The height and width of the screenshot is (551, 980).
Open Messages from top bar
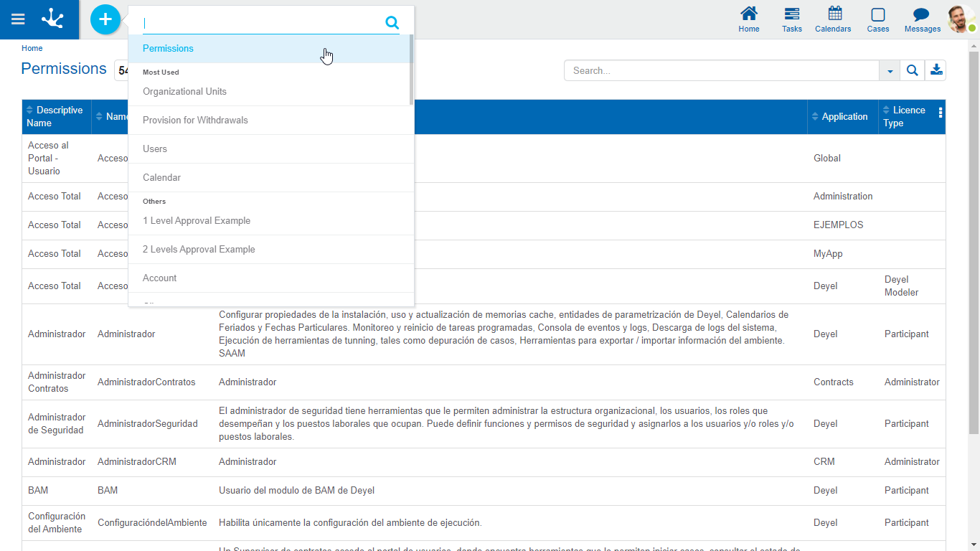click(x=923, y=19)
